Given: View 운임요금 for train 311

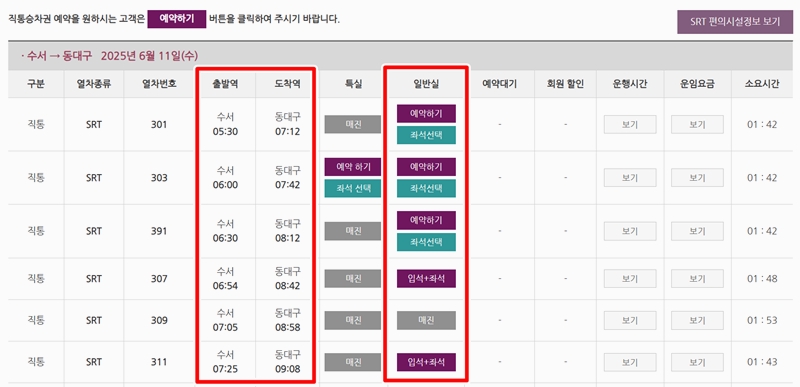Looking at the screenshot, I should pyautogui.click(x=697, y=362).
